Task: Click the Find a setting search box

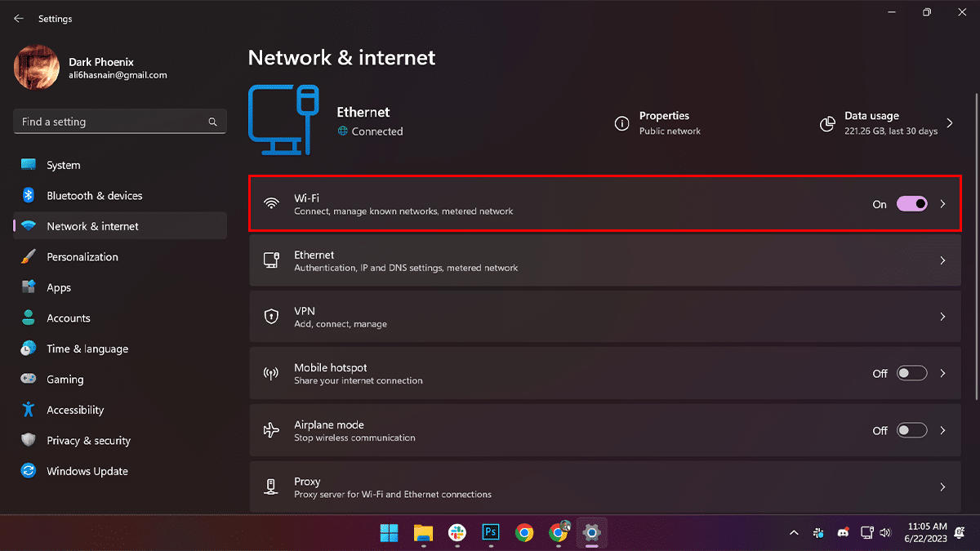Action: pyautogui.click(x=110, y=122)
